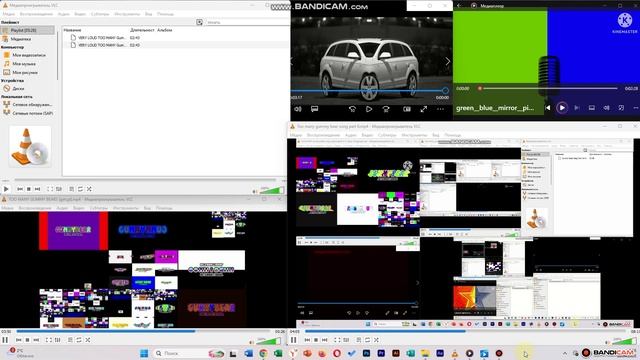Screen dimensions: 640x360
Task: Click back arrow in Media Player title bar
Action: (459, 6)
